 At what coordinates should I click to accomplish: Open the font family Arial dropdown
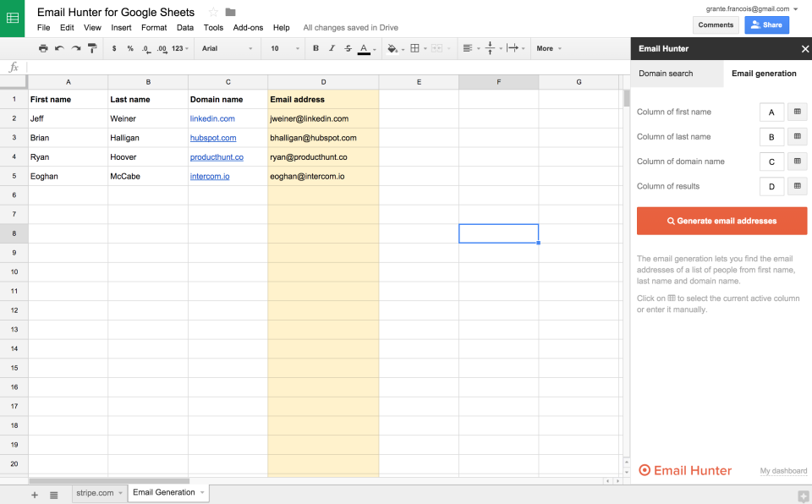coord(227,48)
